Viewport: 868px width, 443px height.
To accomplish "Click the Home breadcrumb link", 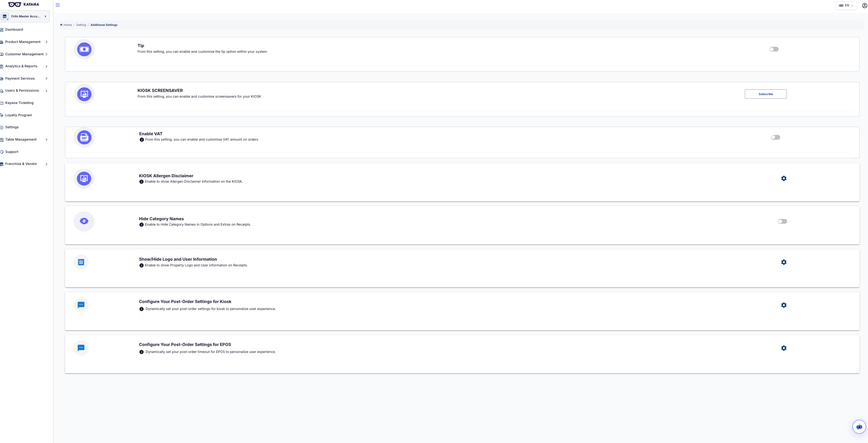I will 66,25.
